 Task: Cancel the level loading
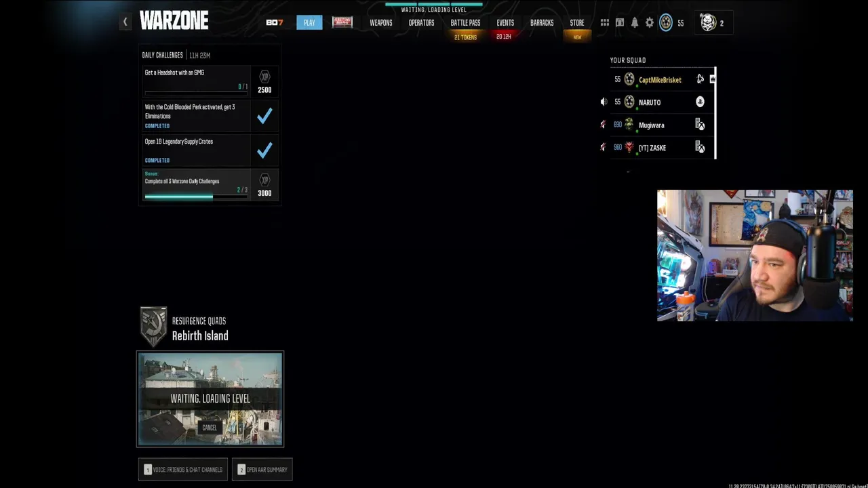[x=210, y=428]
